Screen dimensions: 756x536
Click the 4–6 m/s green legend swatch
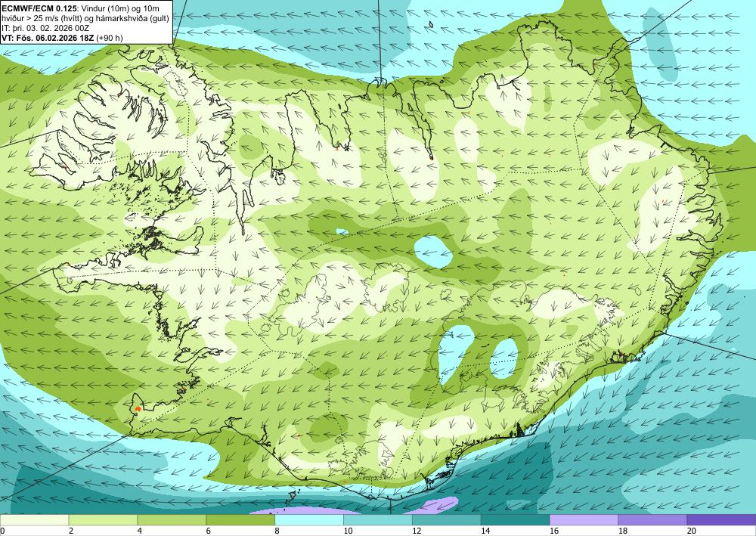coord(172,520)
